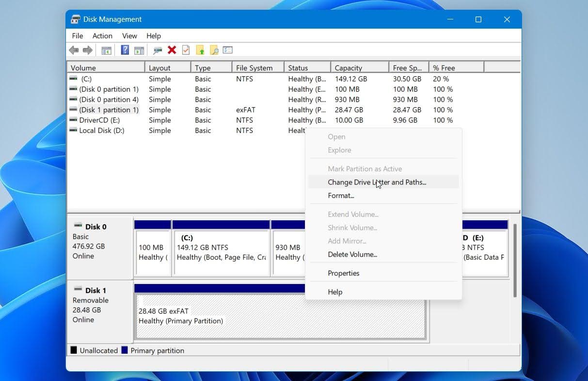The width and height of the screenshot is (588, 381).
Task: Click the % Free column header
Action: [x=456, y=67]
